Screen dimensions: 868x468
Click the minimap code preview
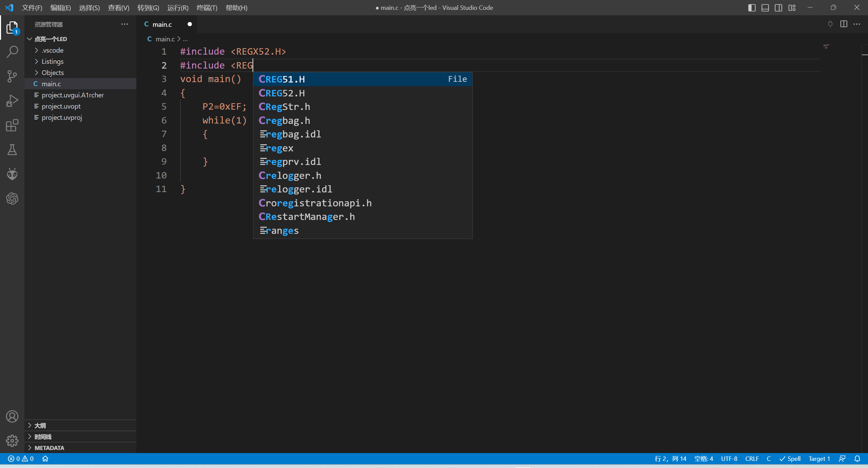click(826, 47)
